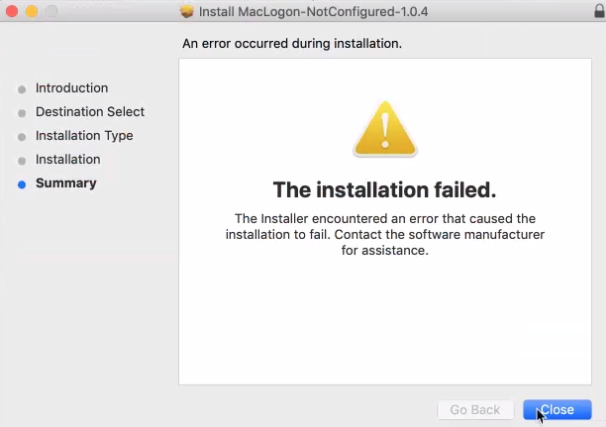Click the lock icon in title bar

[599, 10]
